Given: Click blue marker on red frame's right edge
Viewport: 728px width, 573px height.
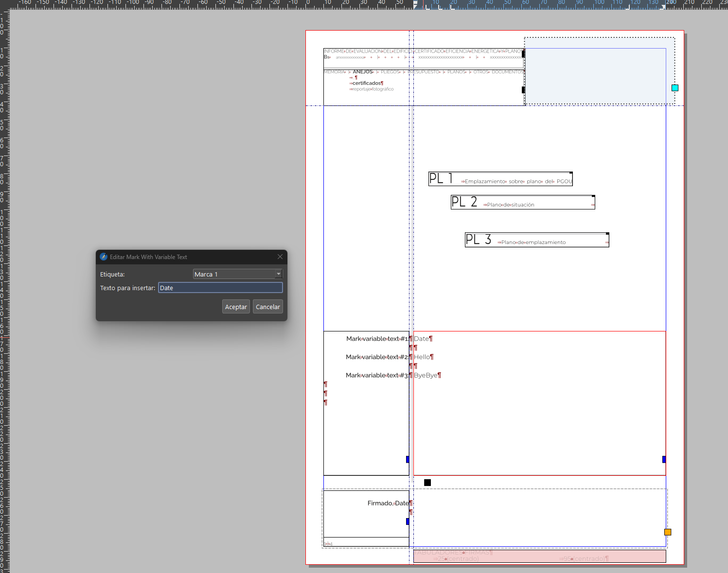Looking at the screenshot, I should (664, 459).
